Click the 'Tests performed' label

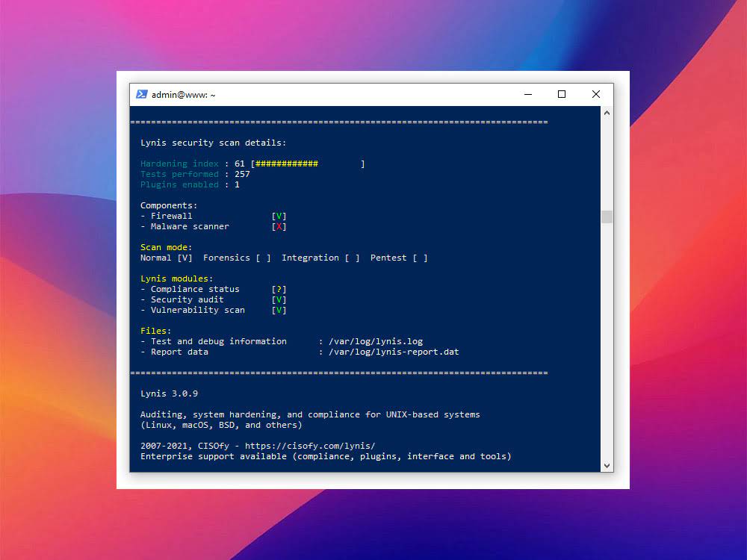coord(179,174)
